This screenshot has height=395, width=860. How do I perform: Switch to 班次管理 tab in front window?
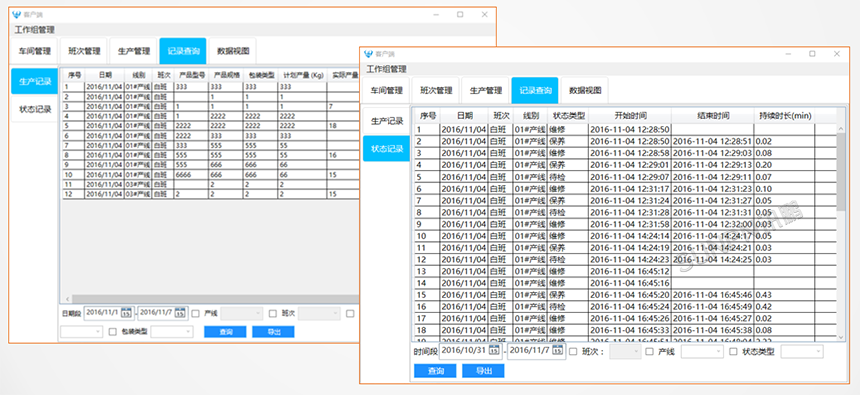[x=436, y=91]
